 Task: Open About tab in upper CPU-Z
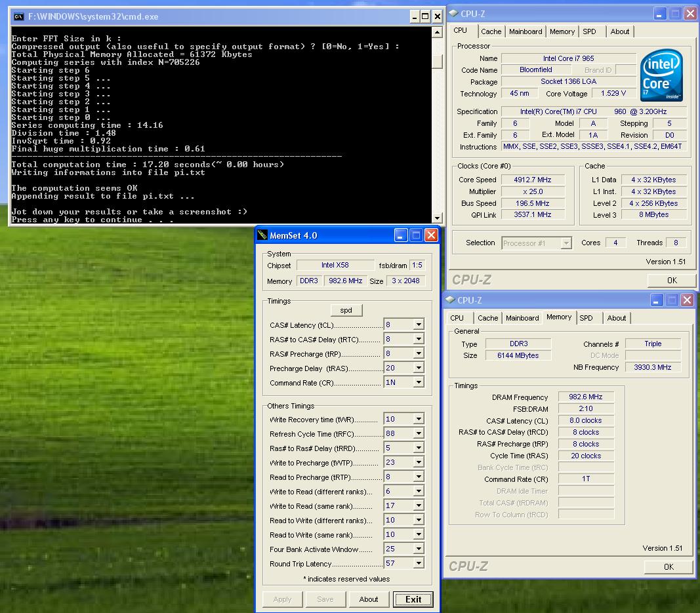tap(620, 31)
